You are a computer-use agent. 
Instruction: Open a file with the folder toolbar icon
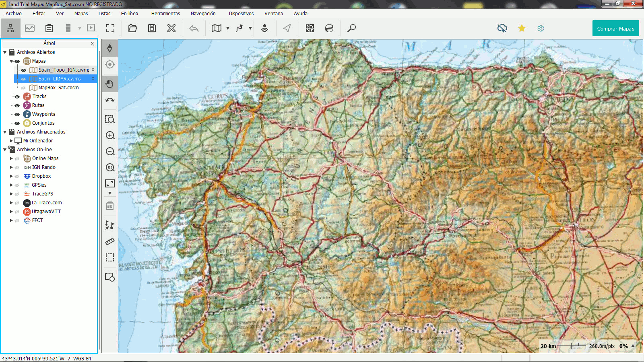(x=132, y=28)
